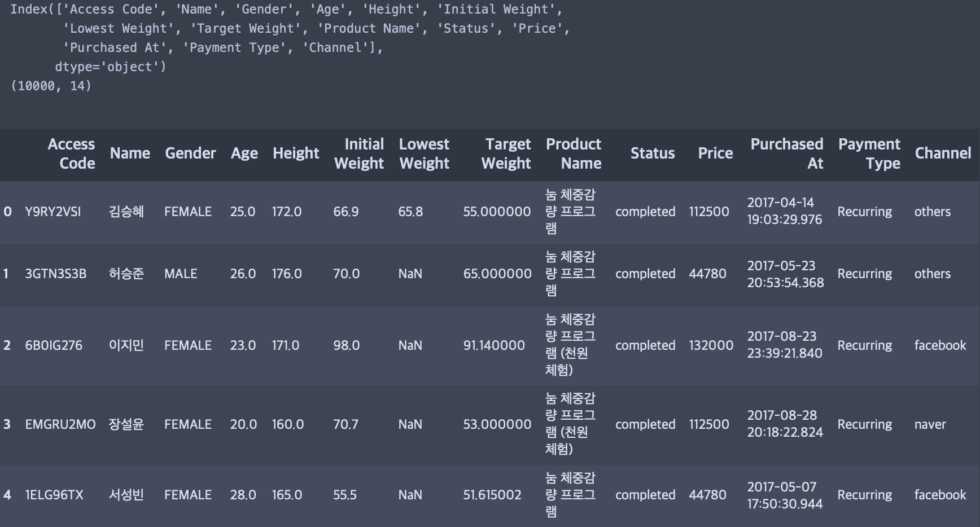980x527 pixels.
Task: Click the Access Code column header
Action: [71, 153]
